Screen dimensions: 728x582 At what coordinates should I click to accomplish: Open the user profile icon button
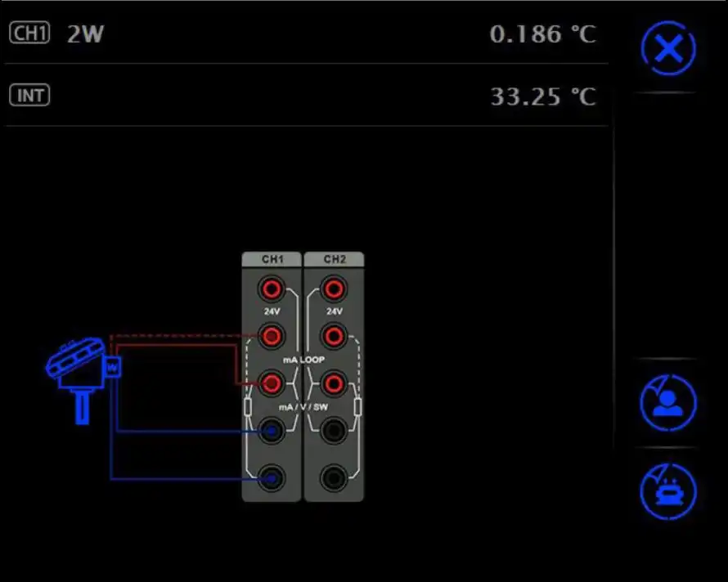[x=668, y=403]
